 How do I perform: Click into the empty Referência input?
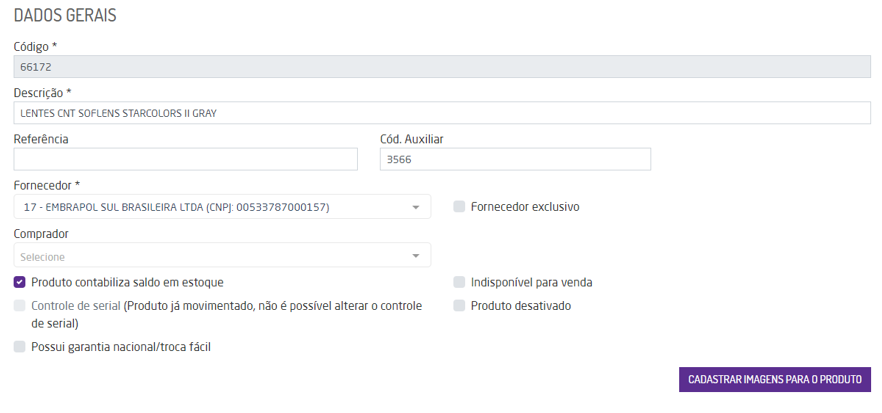(x=185, y=160)
